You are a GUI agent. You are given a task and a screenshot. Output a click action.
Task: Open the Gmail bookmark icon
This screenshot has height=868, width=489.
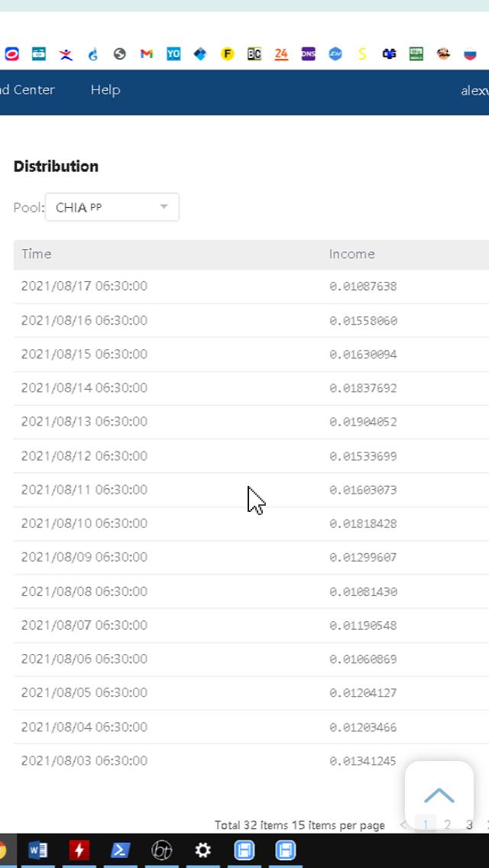pyautogui.click(x=147, y=53)
